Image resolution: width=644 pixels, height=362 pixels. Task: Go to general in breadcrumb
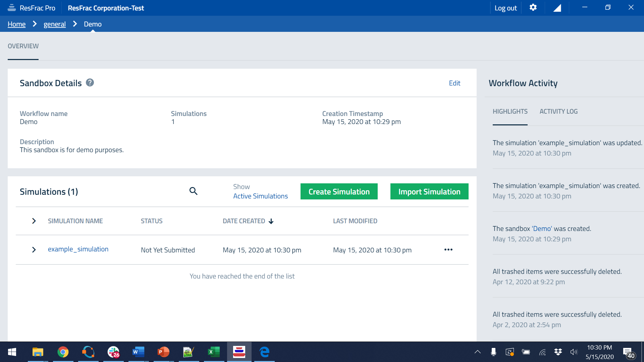click(x=55, y=24)
